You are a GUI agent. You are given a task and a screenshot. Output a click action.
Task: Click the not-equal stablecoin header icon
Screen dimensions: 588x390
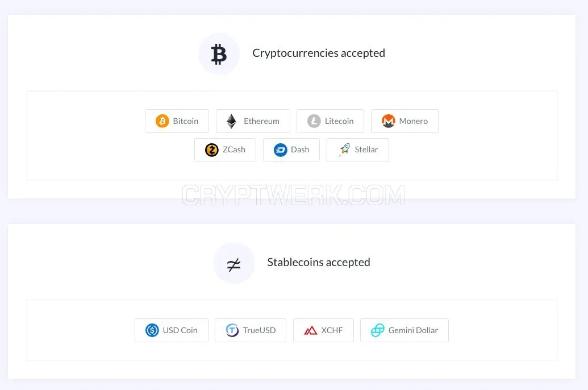pyautogui.click(x=233, y=264)
